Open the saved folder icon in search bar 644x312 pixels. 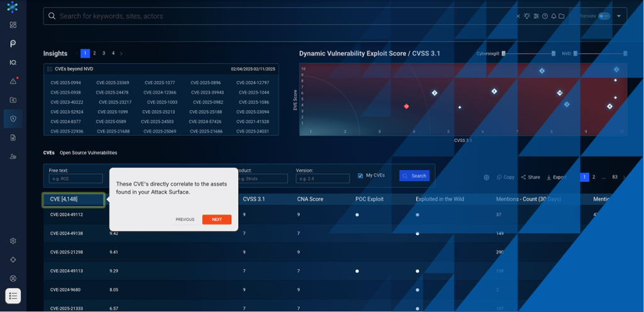[562, 16]
